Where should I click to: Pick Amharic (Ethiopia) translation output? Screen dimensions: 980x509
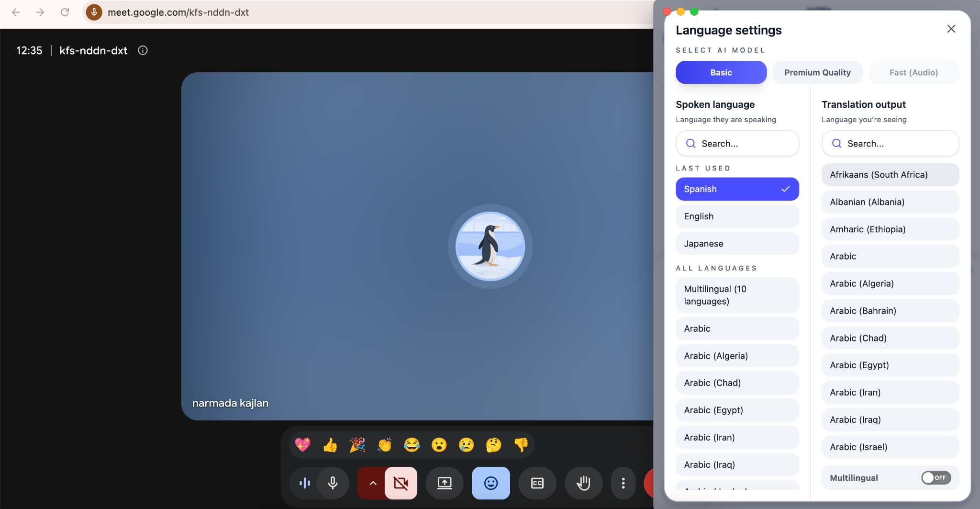coord(890,229)
